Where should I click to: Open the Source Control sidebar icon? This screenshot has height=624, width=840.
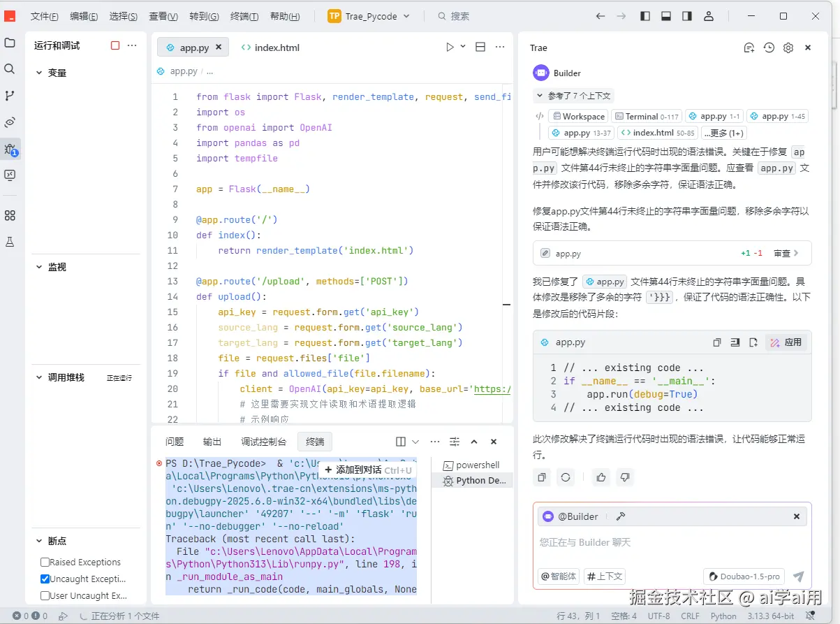tap(10, 96)
